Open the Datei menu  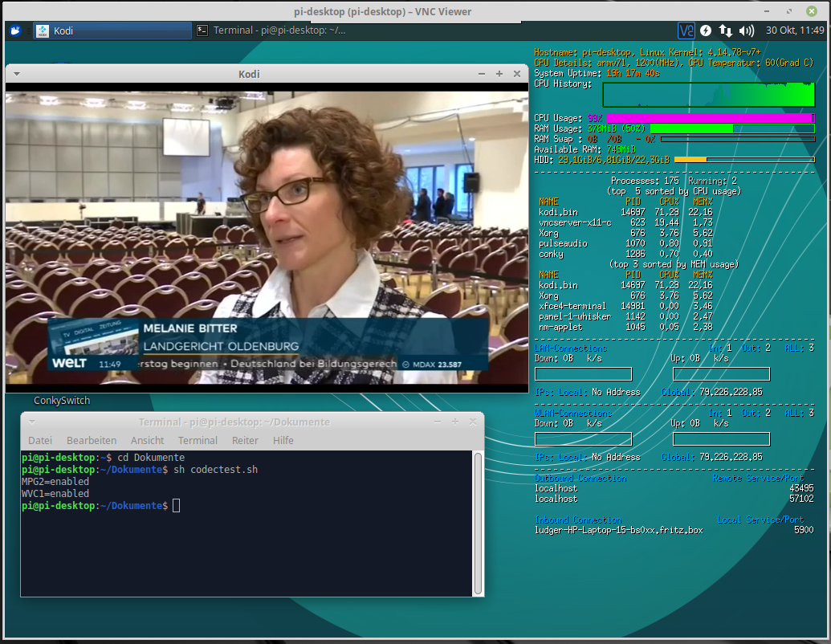click(x=40, y=440)
